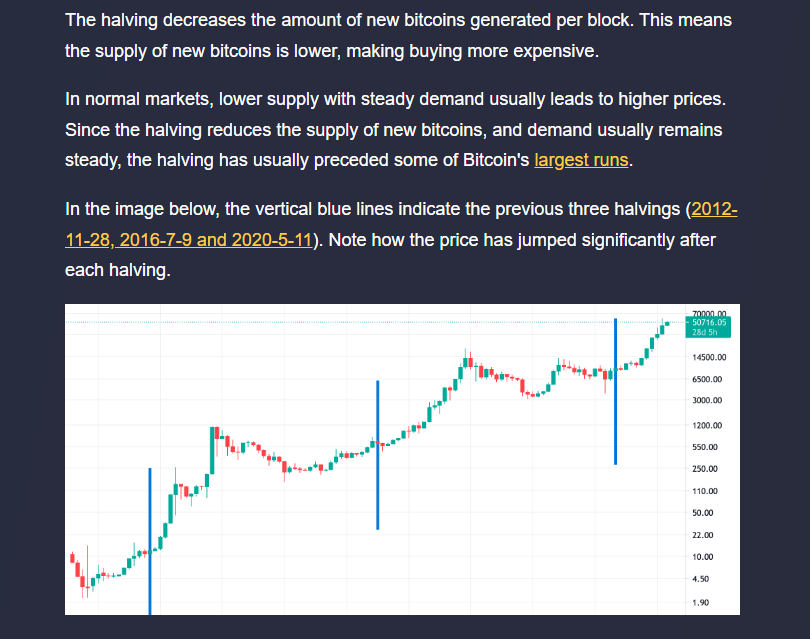Click the paragraph beginning "The halving decreases"
Screen dimensions: 810x639
(x=398, y=36)
